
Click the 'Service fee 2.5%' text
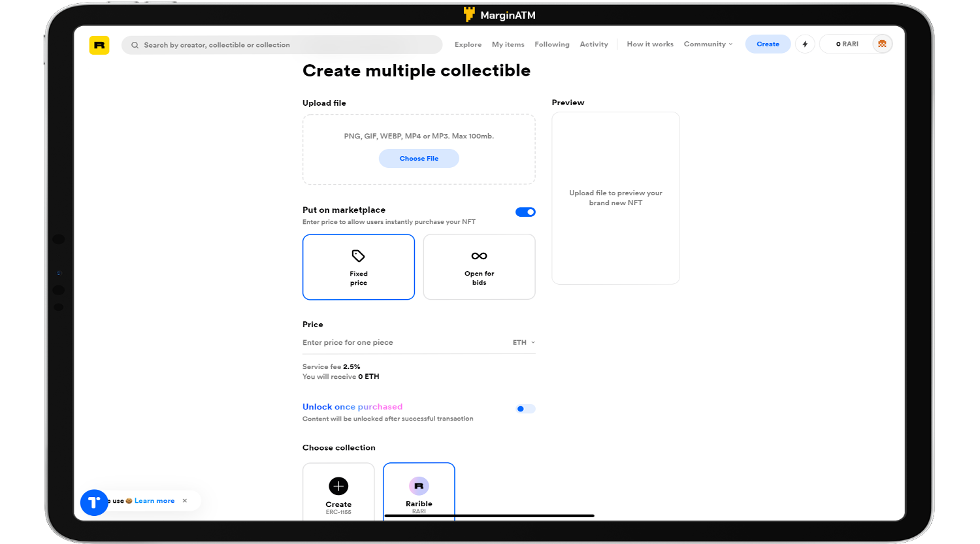(331, 367)
